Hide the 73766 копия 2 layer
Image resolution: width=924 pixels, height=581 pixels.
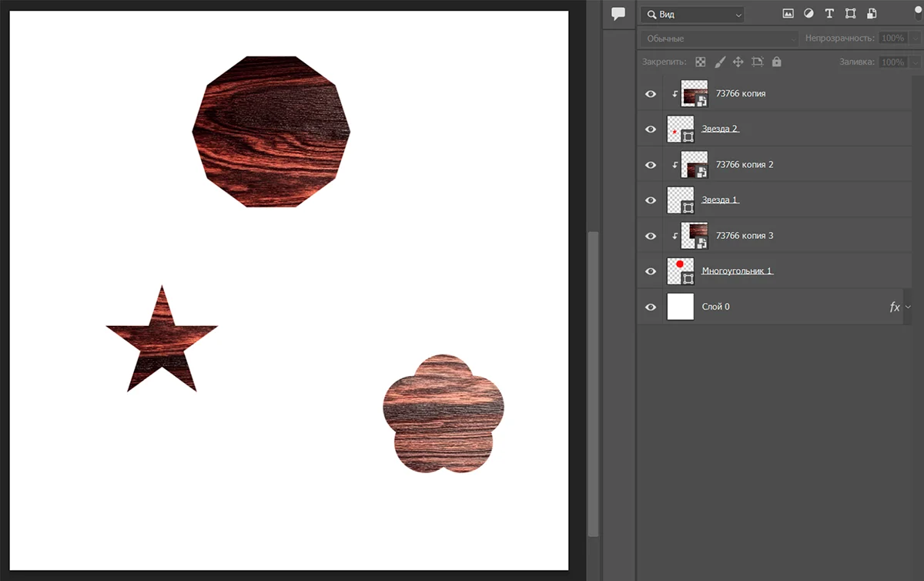point(651,165)
